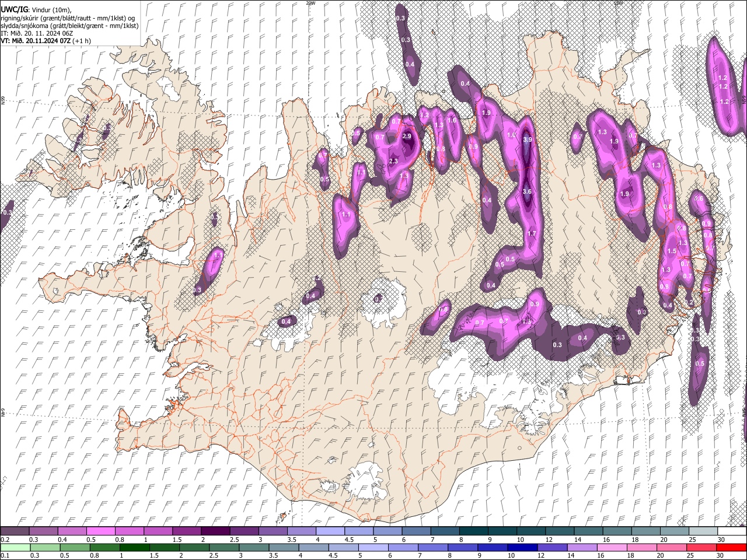Click the 7–8 blue swatch in the lower rain scale
747x560 pixels.
point(433,547)
